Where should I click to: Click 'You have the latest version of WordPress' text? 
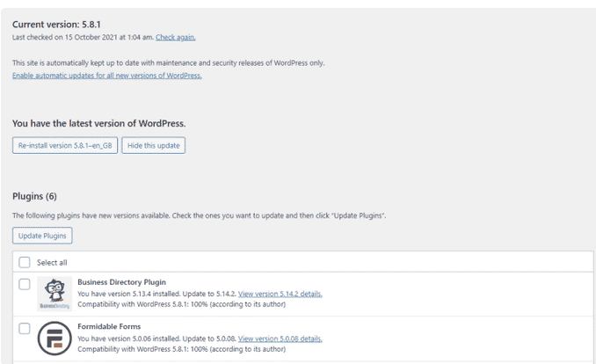(98, 123)
